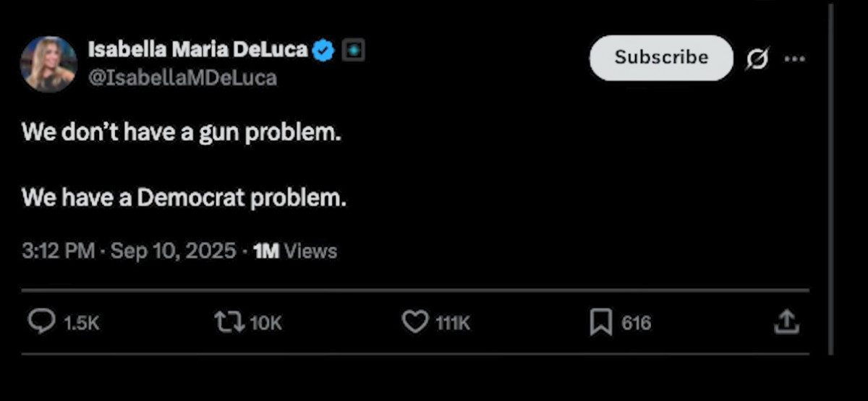Open the three-dot more options menu
Viewport: 868px width, 401px height.
click(794, 59)
